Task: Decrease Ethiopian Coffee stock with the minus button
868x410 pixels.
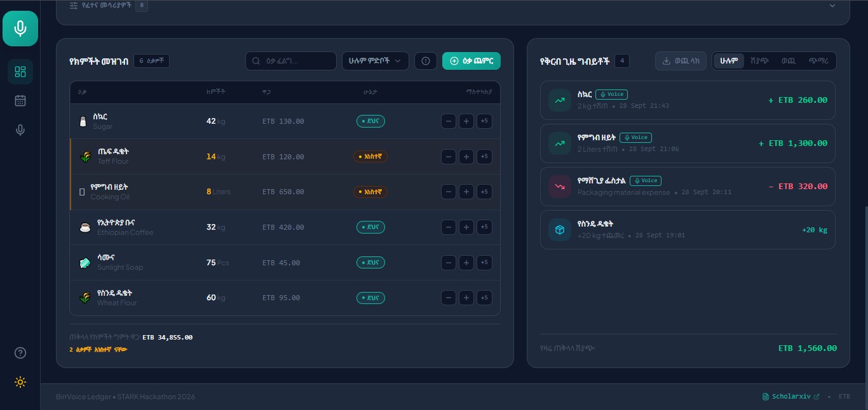Action: tap(448, 227)
